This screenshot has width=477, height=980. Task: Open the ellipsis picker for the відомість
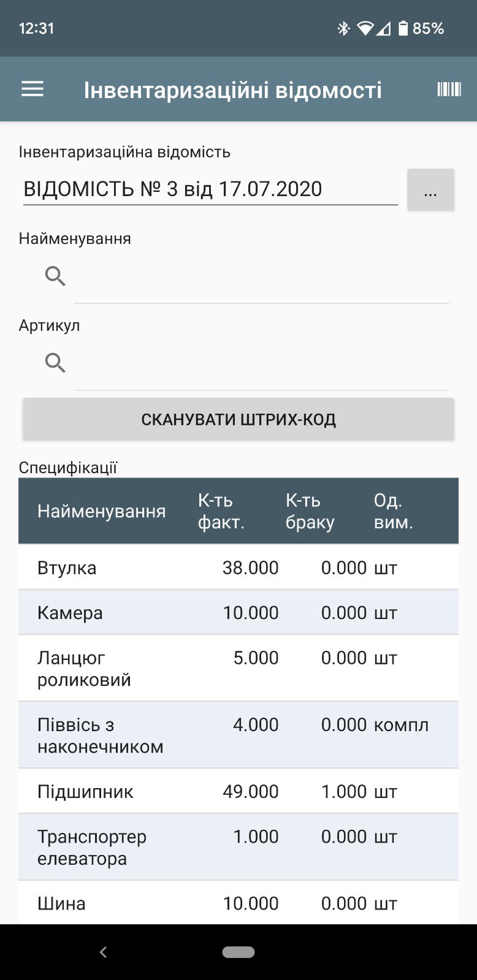430,190
